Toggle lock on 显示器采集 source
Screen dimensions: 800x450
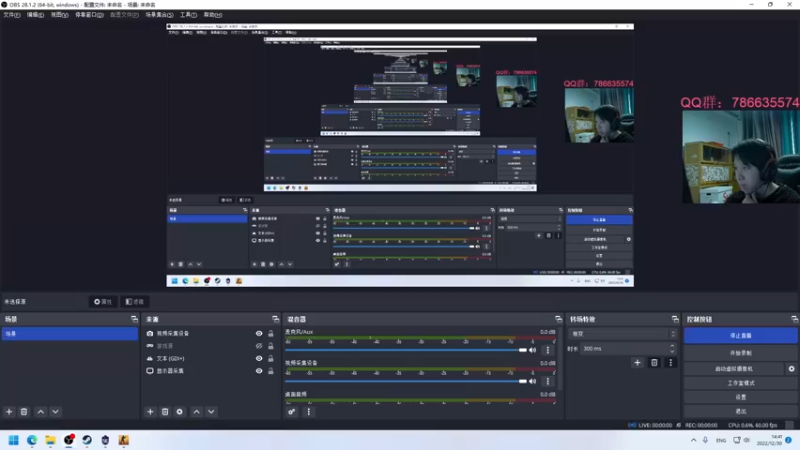coord(271,371)
